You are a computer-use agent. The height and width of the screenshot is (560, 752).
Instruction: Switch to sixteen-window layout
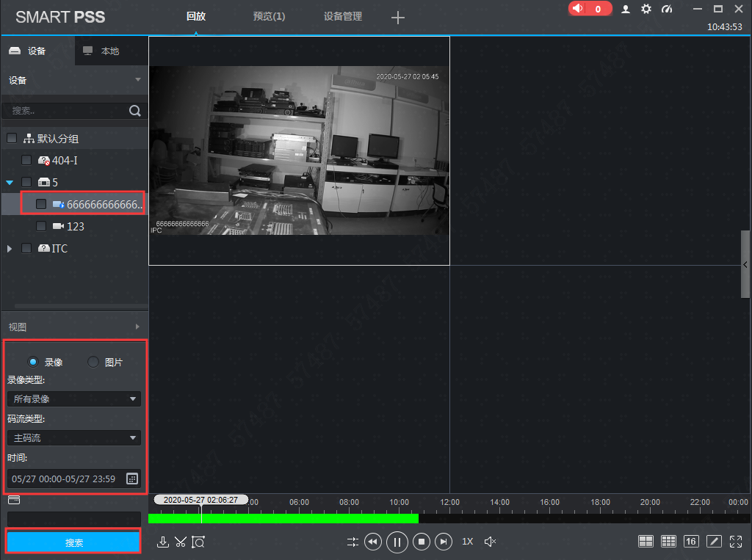pos(691,542)
